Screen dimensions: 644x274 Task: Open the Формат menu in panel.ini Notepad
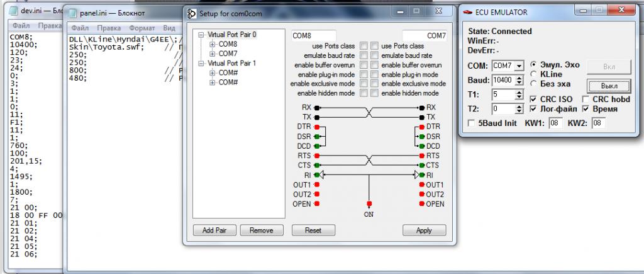142,28
